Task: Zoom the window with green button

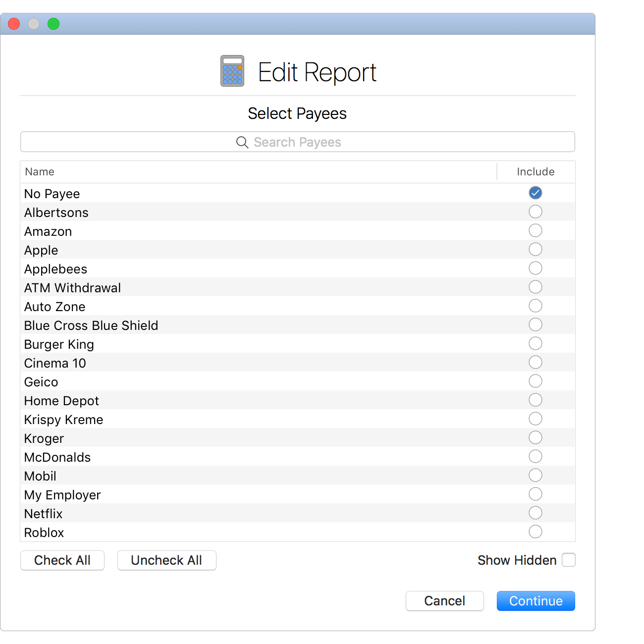Action: click(x=54, y=24)
